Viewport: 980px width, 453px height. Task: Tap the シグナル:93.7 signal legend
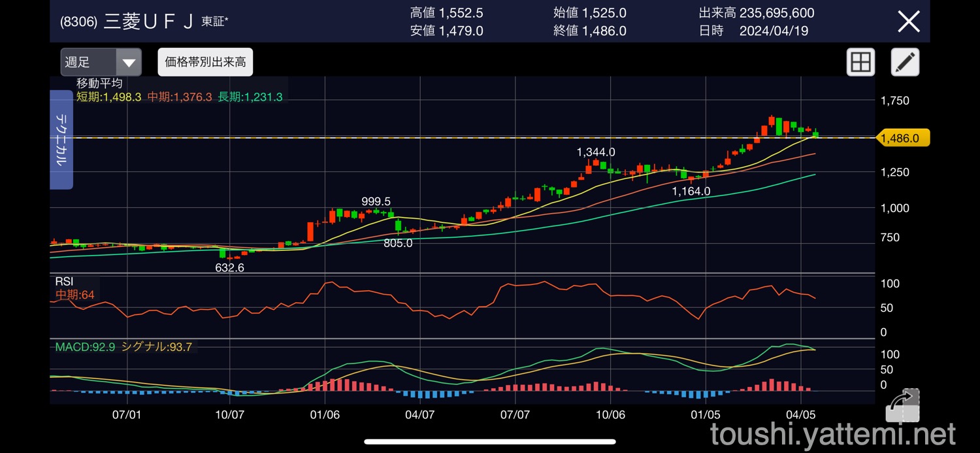click(x=157, y=347)
